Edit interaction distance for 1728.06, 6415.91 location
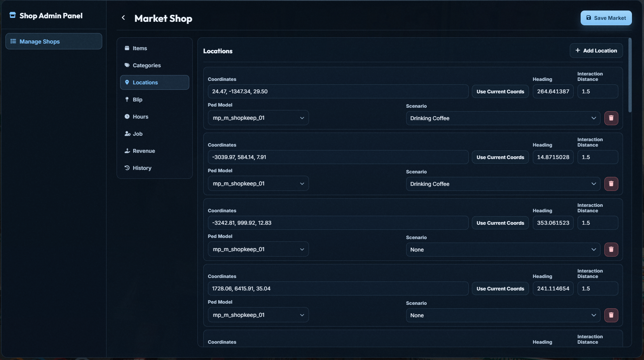This screenshot has height=360, width=644. [x=598, y=288]
